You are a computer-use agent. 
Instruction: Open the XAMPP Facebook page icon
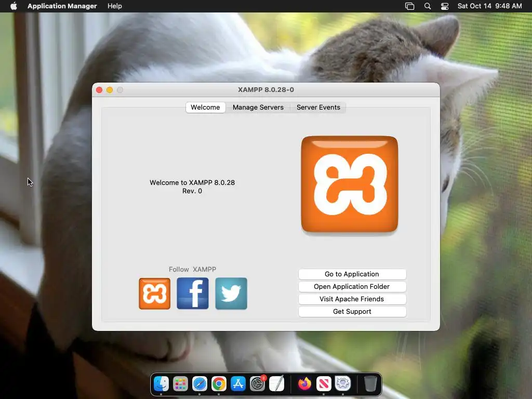pos(193,294)
